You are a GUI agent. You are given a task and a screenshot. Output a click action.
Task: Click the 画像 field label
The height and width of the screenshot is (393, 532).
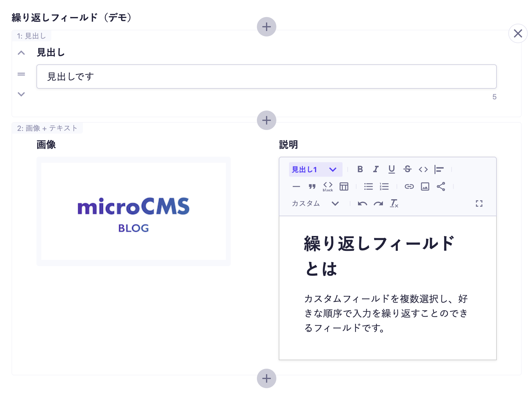[46, 145]
